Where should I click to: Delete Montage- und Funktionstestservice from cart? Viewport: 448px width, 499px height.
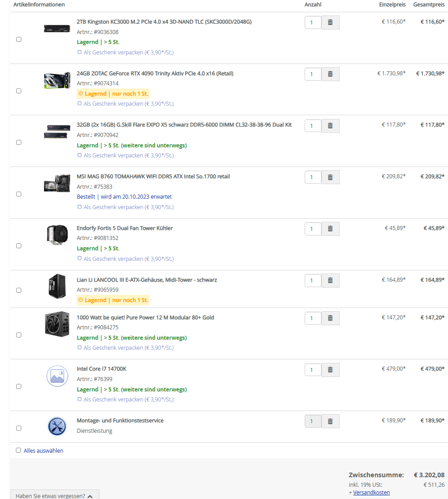pos(330,421)
